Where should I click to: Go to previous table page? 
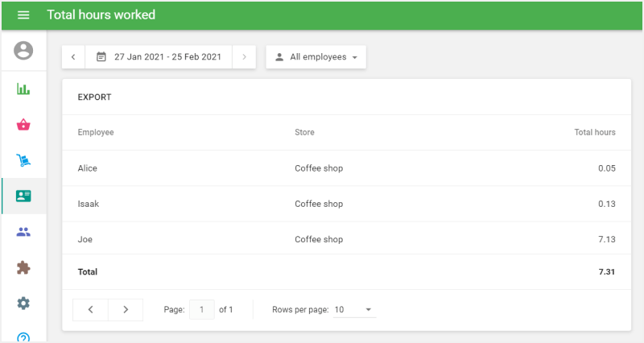click(90, 310)
